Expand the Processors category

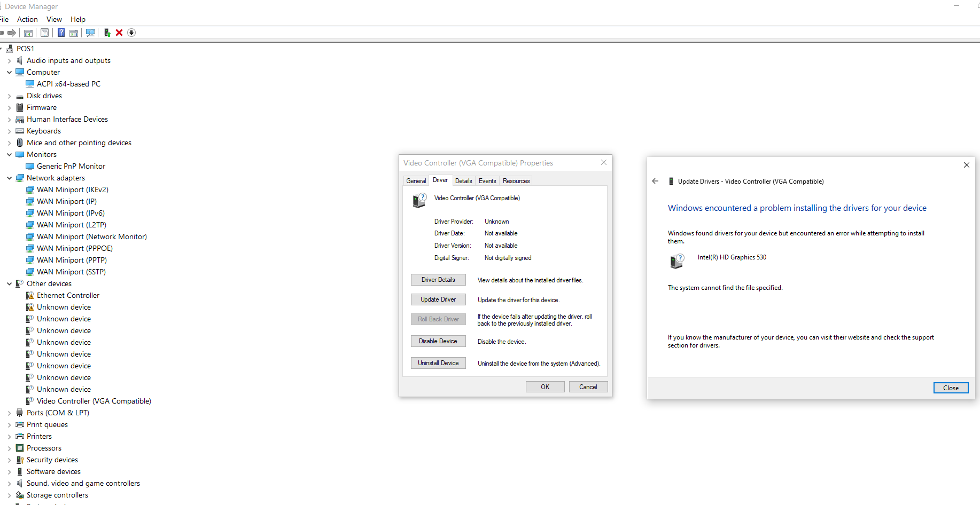click(x=9, y=448)
